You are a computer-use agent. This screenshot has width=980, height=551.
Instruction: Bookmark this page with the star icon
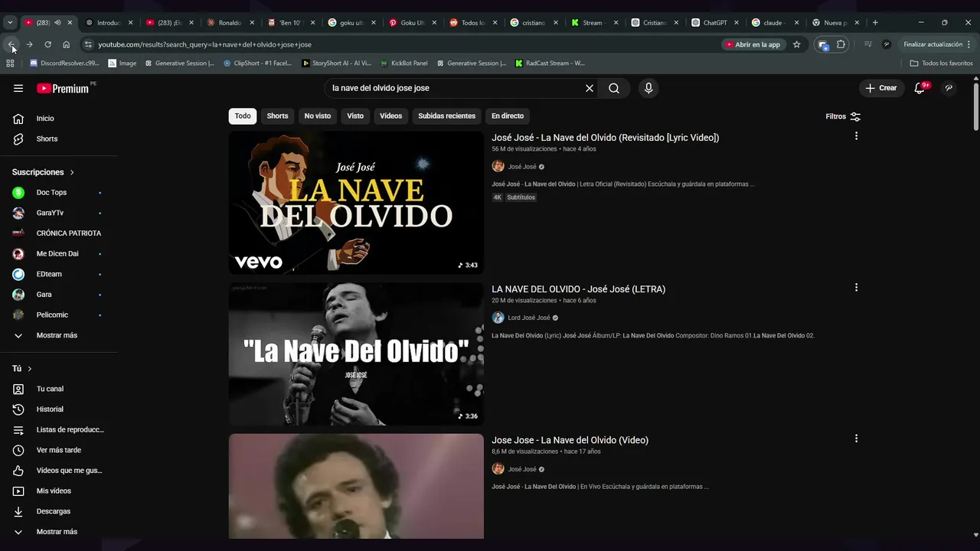[796, 44]
